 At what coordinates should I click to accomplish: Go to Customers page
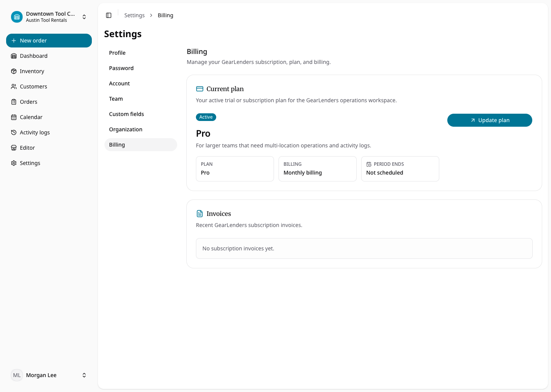tap(49, 87)
